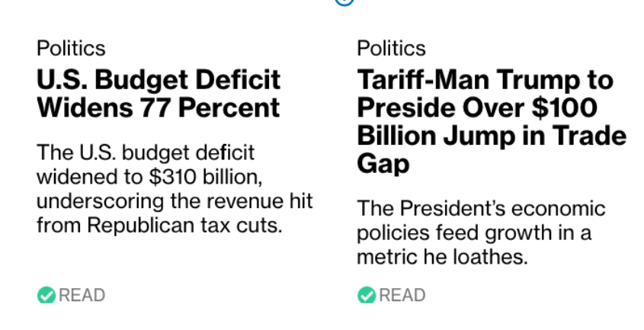Click the 'policies feed growth in a' line
The width and height of the screenshot is (644, 330).
[474, 233]
